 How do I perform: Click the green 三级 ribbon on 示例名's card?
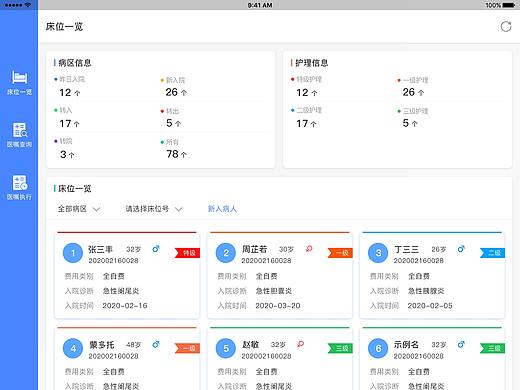492,348
